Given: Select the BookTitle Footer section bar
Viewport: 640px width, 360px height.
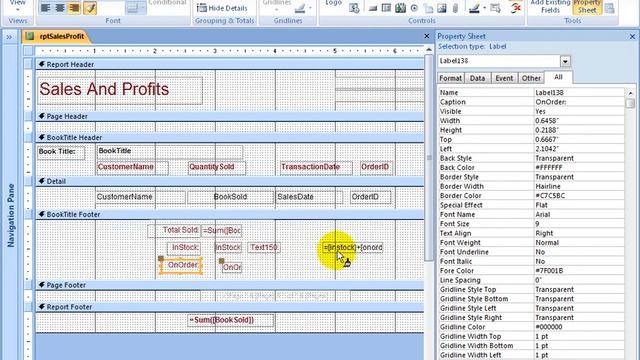Looking at the screenshot, I should 230,214.
